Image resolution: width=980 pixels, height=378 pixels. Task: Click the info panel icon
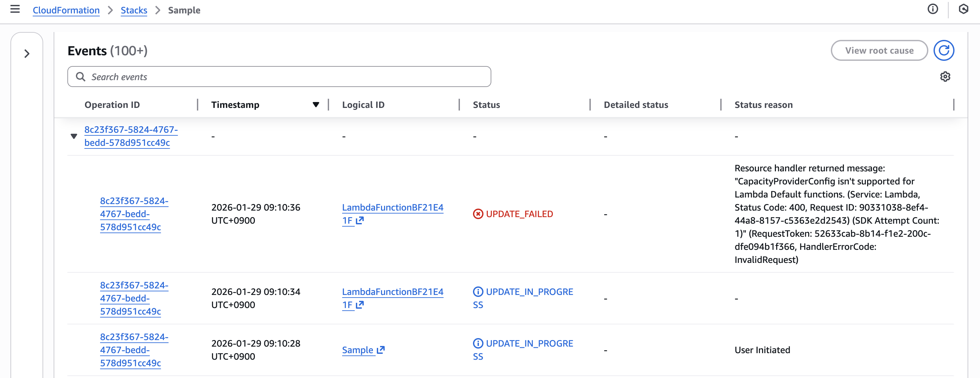(x=933, y=9)
